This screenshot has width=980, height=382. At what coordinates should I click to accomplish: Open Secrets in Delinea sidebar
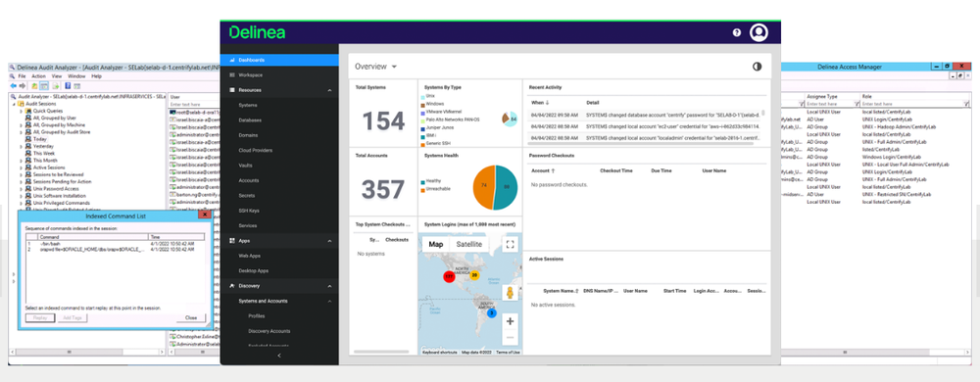(x=246, y=195)
